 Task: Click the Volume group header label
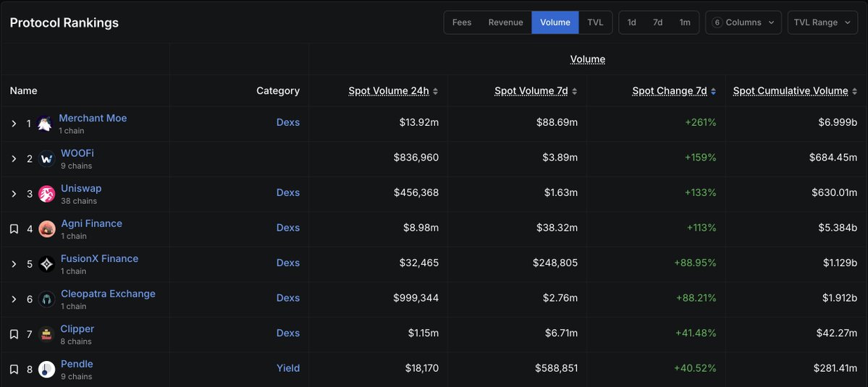587,59
